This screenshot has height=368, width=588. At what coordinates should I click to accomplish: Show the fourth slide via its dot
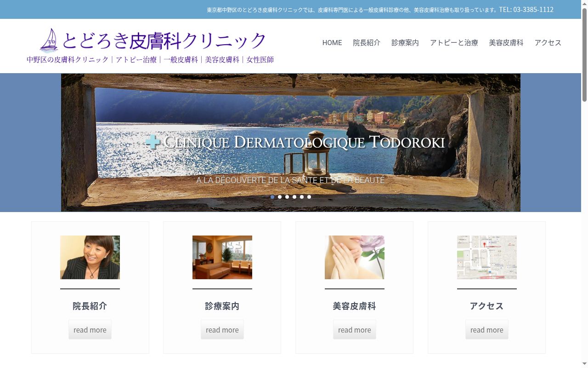click(294, 197)
